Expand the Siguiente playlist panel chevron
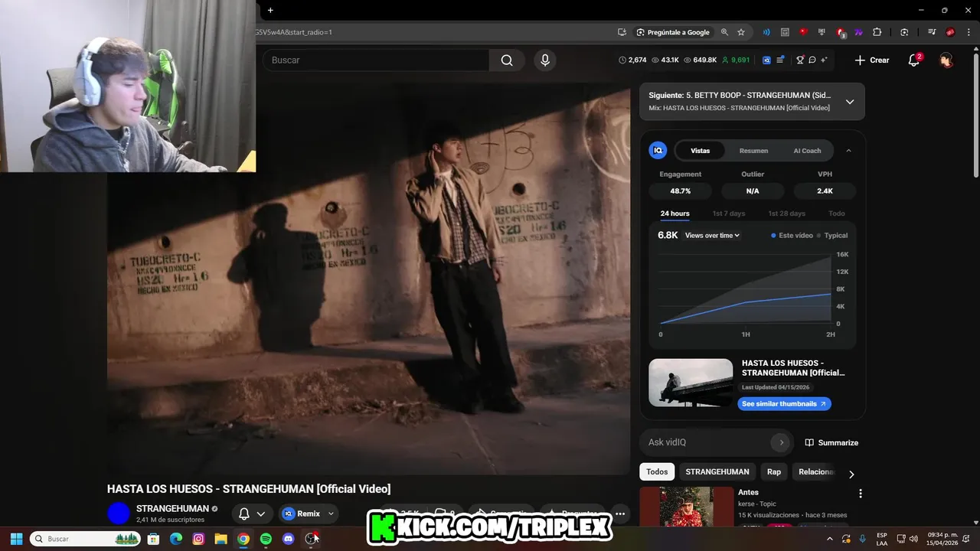980x551 pixels. pos(850,102)
